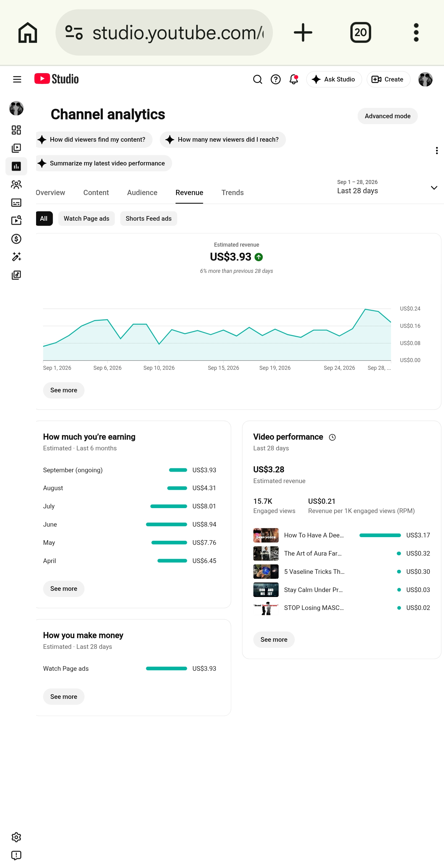Image resolution: width=444 pixels, height=868 pixels.
Task: Expand the hamburger navigation menu
Action: tap(17, 79)
